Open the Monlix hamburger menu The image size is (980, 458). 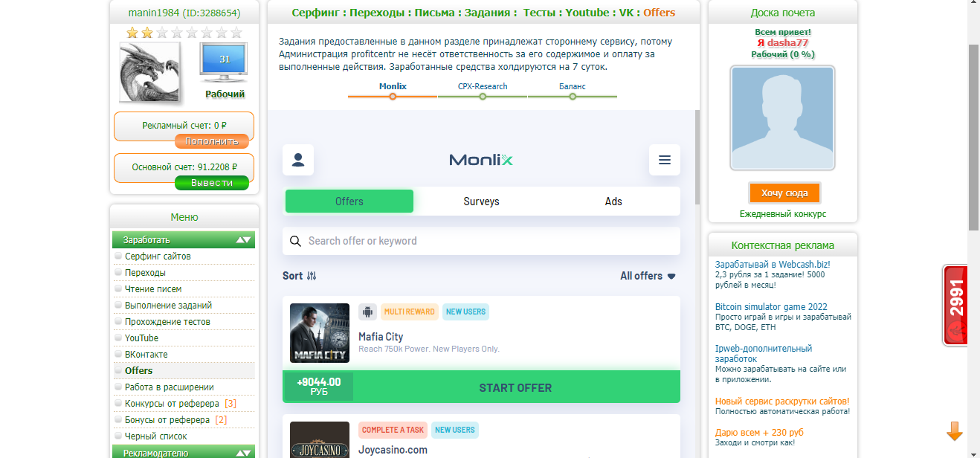665,160
